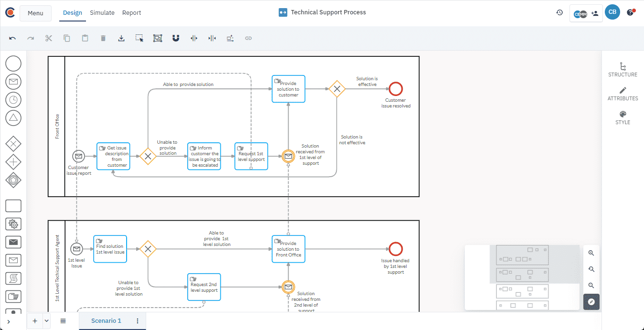Toggle the magnet snapping tool
644x330 pixels.
[176, 38]
